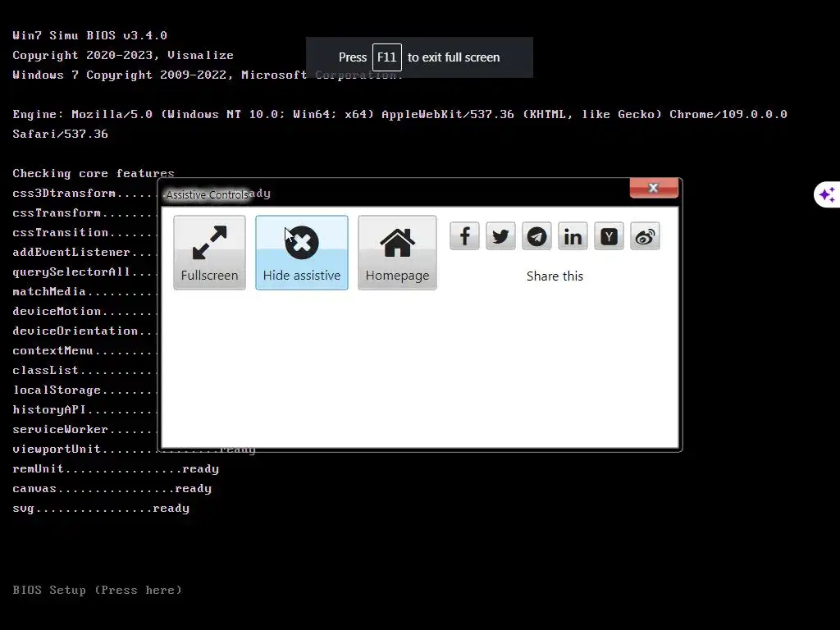The width and height of the screenshot is (840, 630).
Task: Click the "contextMenu" line
Action: [84, 351]
